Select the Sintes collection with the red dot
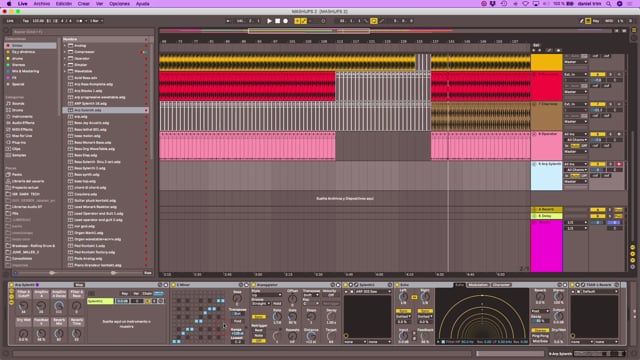 pyautogui.click(x=30, y=46)
